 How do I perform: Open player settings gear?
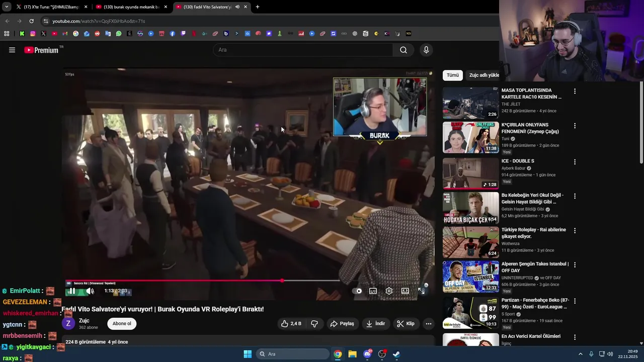tap(389, 291)
